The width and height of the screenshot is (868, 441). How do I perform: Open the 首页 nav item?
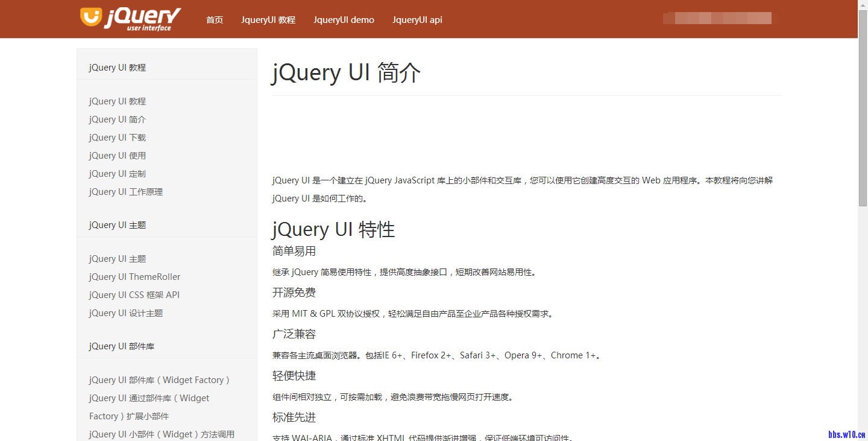pos(215,20)
